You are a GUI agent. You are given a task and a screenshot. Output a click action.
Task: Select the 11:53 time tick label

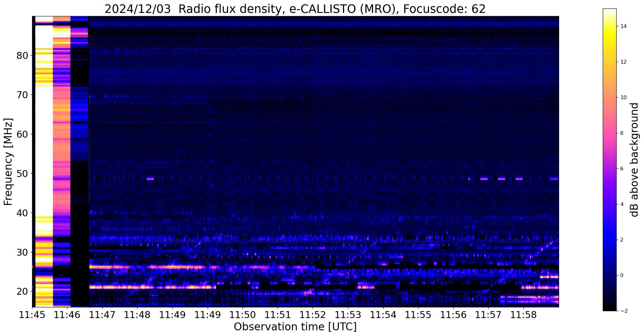pos(348,315)
